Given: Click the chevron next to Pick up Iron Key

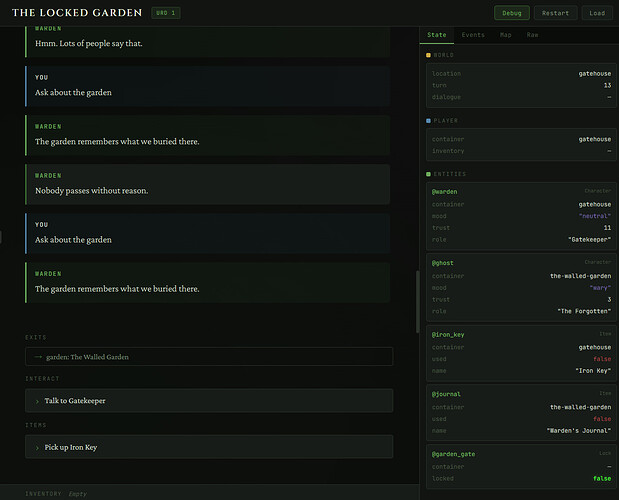Looking at the screenshot, I should 37,447.
